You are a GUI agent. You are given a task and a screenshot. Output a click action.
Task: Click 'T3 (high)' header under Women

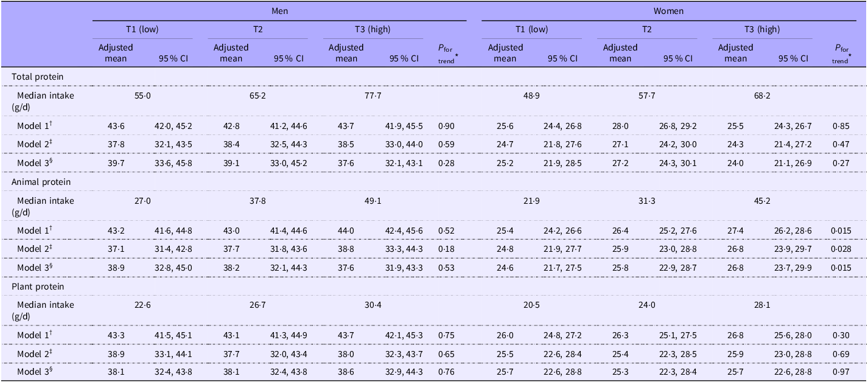(x=761, y=29)
